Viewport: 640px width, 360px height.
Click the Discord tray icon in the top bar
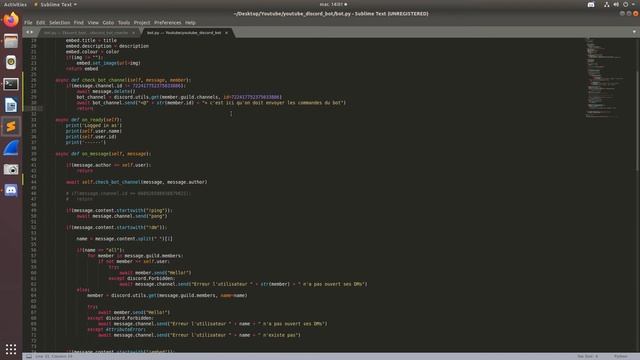tap(591, 4)
